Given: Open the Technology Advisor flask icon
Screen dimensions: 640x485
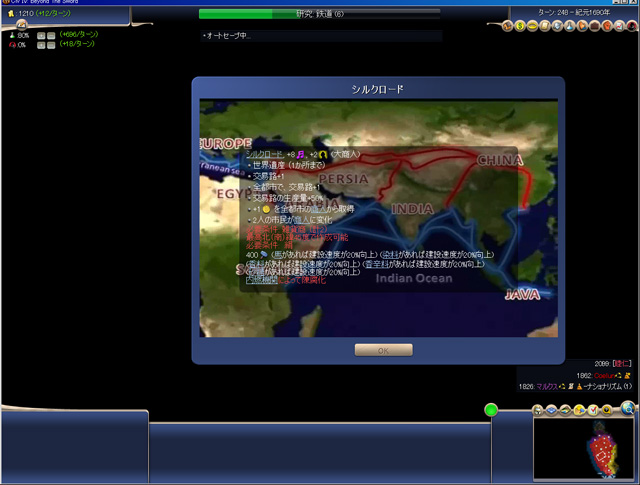Looking at the screenshot, I should [569, 26].
